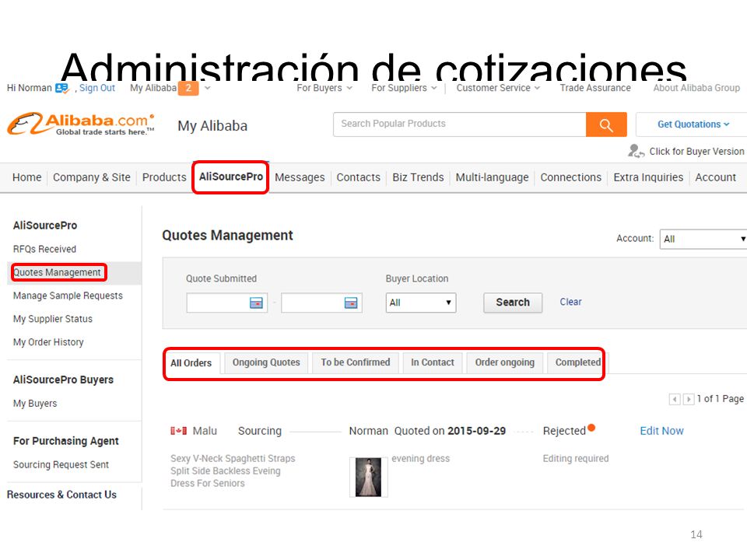Go to previous page arrow
Screen dimensions: 747x560
click(675, 399)
